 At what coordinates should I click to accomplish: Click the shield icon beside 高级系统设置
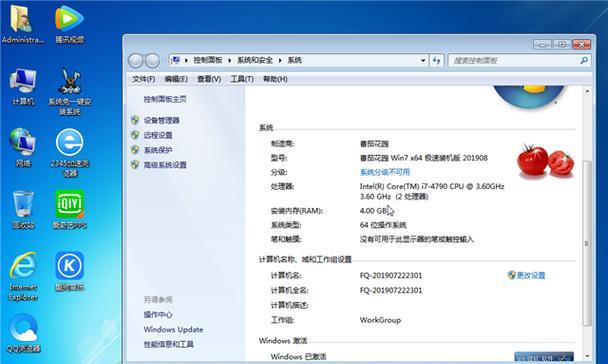tap(135, 165)
